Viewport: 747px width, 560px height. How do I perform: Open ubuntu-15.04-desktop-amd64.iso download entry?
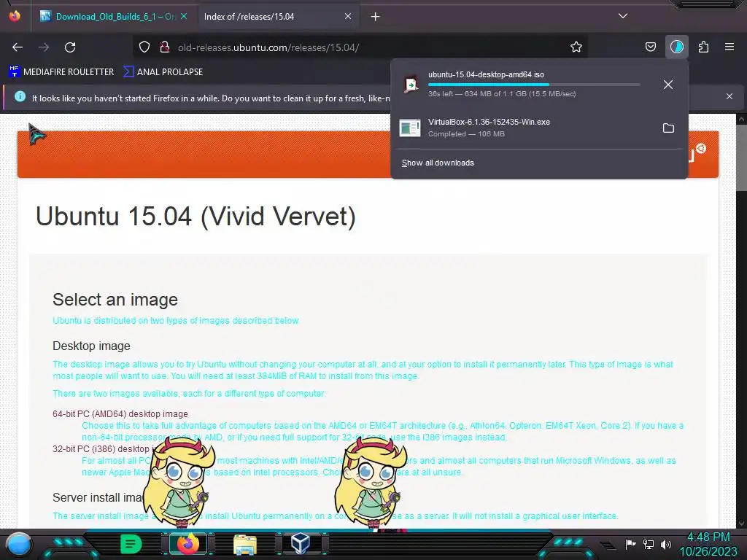(x=524, y=85)
